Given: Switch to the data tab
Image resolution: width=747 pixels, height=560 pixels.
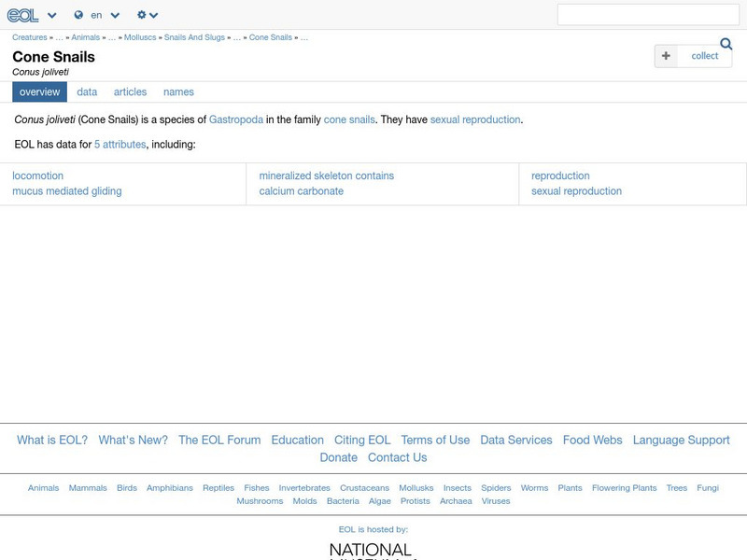Looking at the screenshot, I should tap(87, 91).
